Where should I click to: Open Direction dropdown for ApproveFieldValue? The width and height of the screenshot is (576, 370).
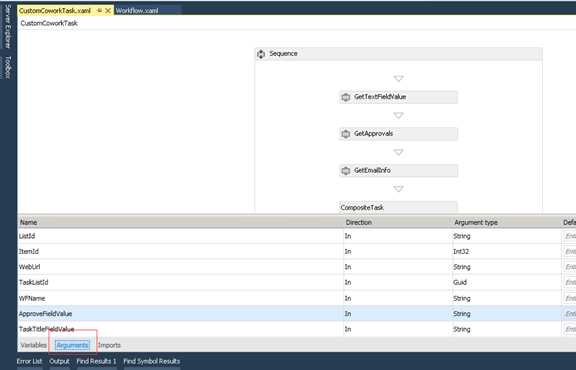tap(397, 314)
